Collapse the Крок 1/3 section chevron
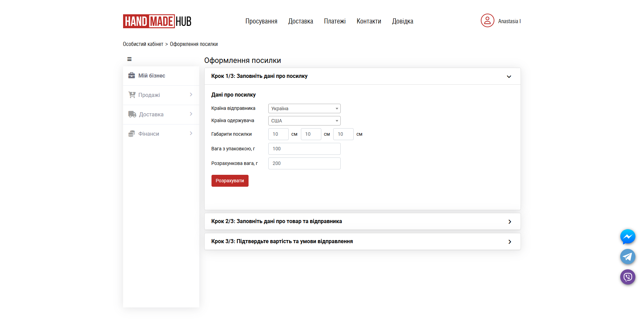Screen dimensions: 644x319 coord(509,76)
